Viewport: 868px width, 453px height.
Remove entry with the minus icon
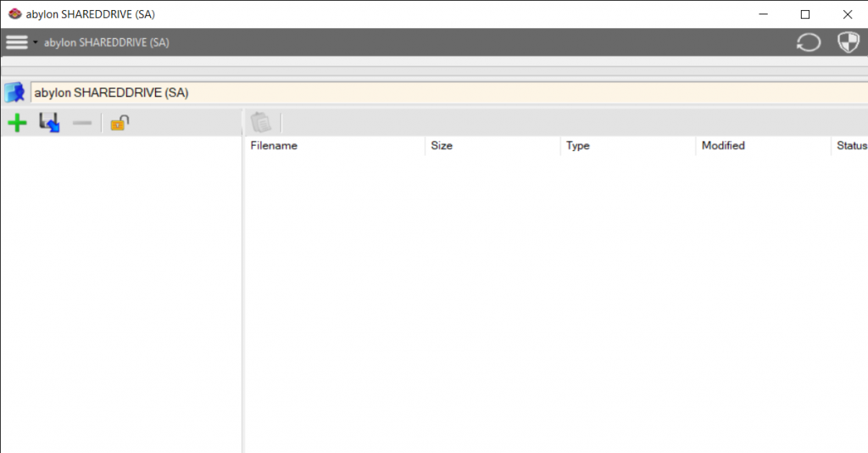[x=82, y=122]
